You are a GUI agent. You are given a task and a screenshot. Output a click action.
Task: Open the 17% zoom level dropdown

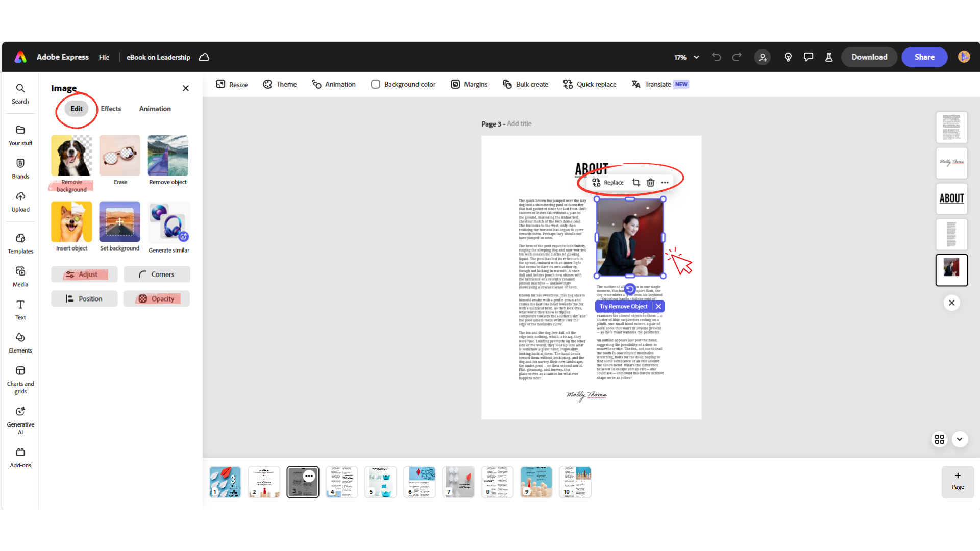click(686, 57)
